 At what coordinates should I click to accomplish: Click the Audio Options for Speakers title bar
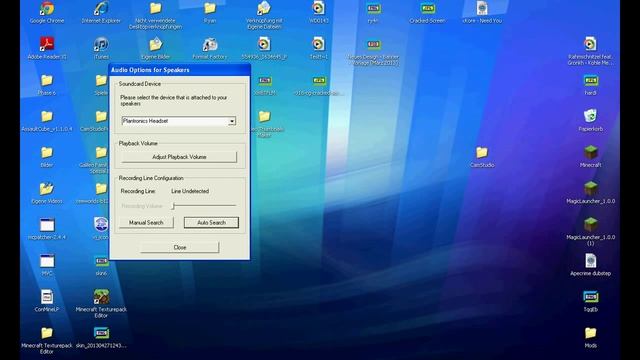coord(180,70)
